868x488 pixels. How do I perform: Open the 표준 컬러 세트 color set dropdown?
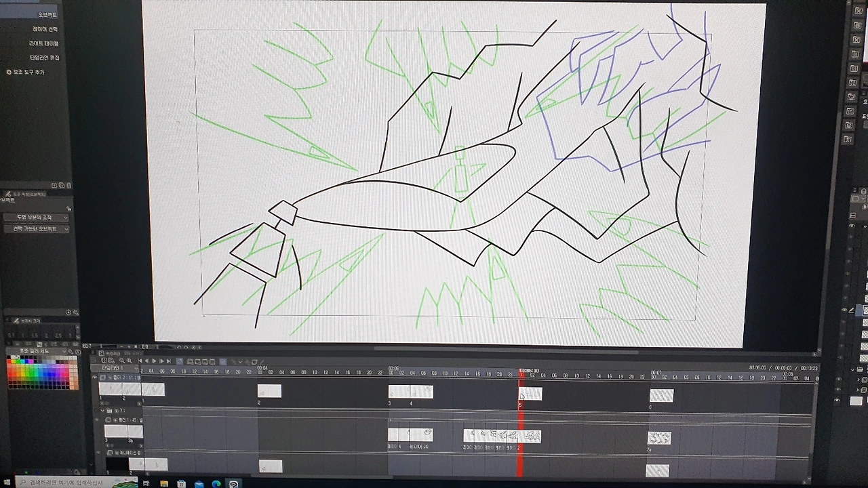tap(36, 351)
